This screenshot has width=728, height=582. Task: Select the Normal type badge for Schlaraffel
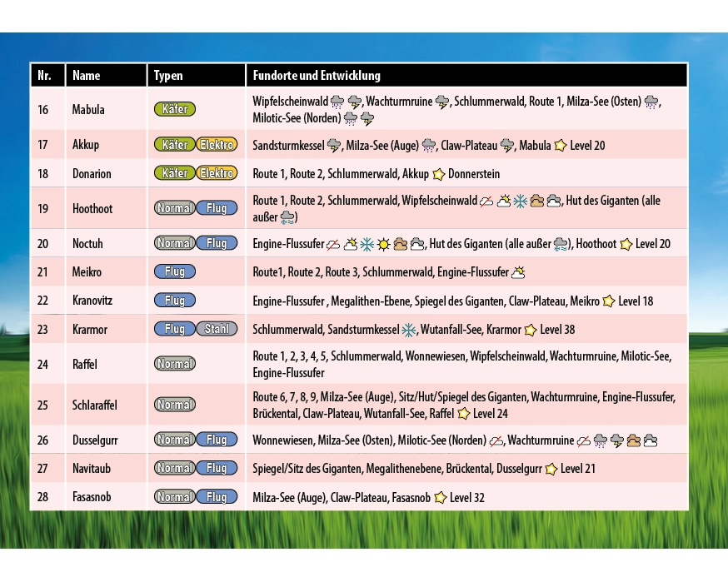pos(175,405)
